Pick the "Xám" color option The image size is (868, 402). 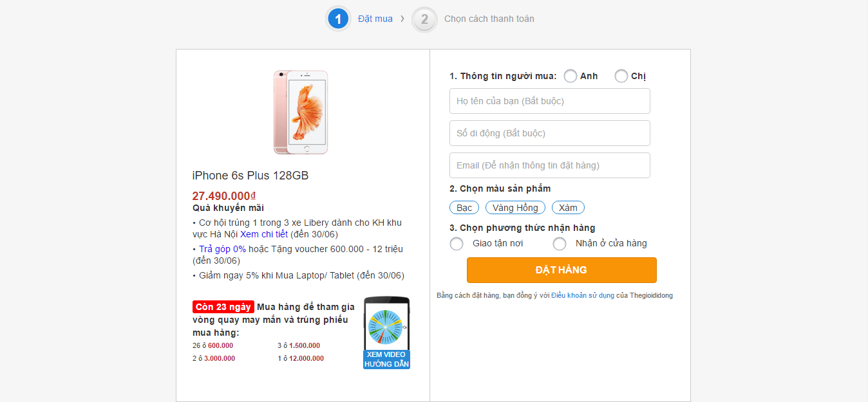pos(568,208)
